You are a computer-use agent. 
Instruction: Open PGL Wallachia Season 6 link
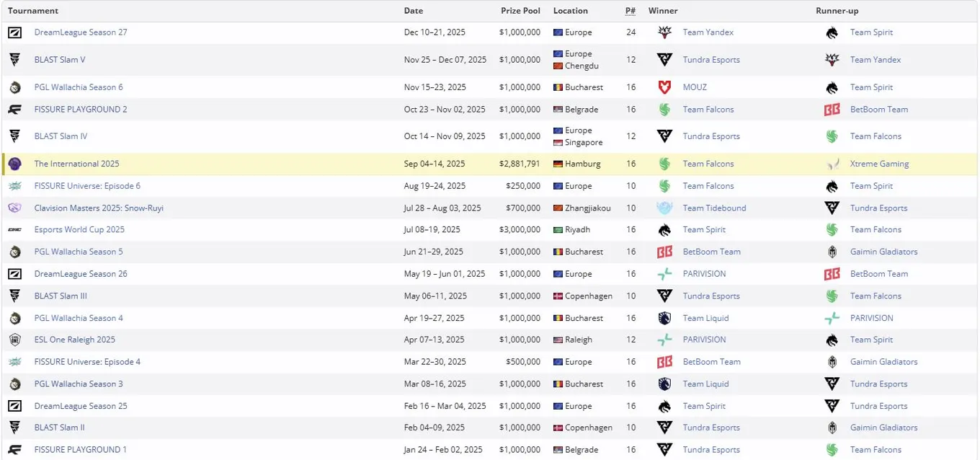(x=79, y=87)
